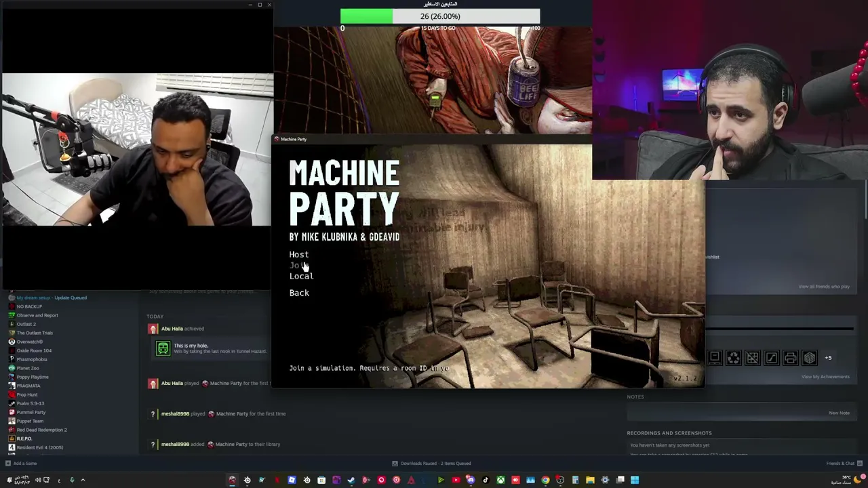Click the RECORDINGS AND SCREENSHOTS heading
Viewport: 868px width, 488px height.
[x=669, y=433]
